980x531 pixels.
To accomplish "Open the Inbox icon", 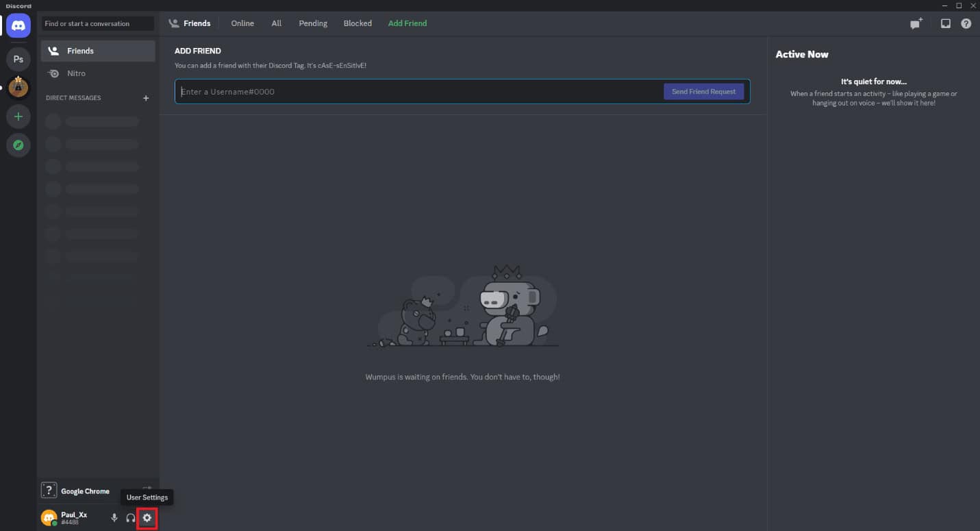I will click(945, 23).
